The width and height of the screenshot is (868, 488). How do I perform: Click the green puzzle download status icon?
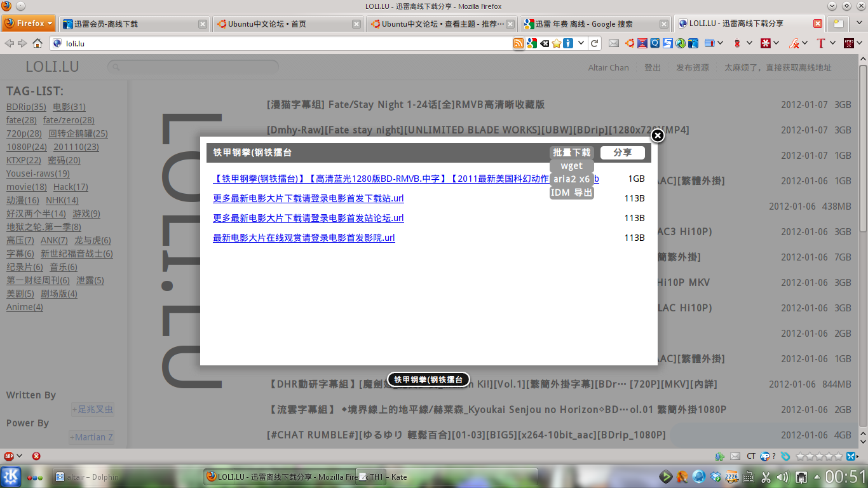coord(719,456)
